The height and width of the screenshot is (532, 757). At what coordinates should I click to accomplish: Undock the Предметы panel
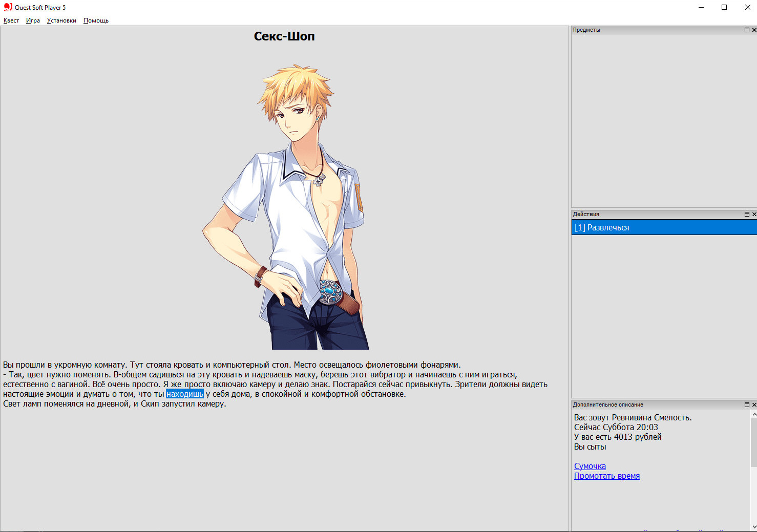tap(747, 30)
